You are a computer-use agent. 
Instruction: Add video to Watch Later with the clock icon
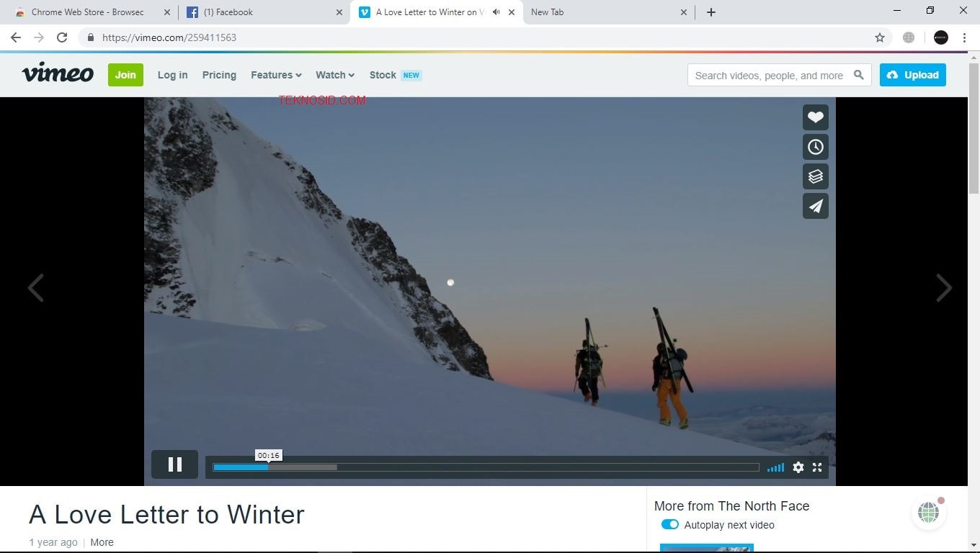point(816,147)
